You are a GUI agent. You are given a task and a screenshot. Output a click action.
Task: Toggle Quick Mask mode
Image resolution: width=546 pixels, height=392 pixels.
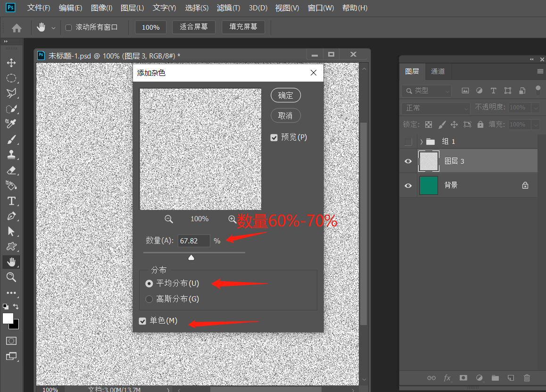click(x=11, y=341)
